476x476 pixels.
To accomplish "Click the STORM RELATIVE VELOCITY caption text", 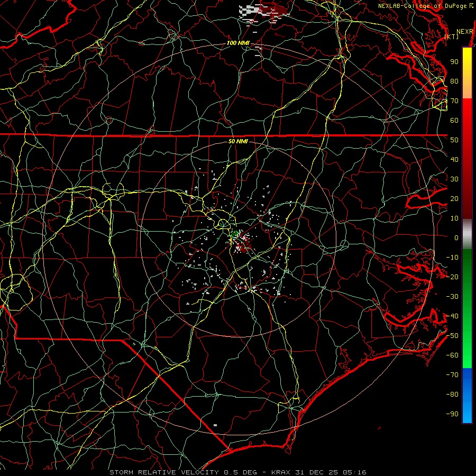I will 166,472.
